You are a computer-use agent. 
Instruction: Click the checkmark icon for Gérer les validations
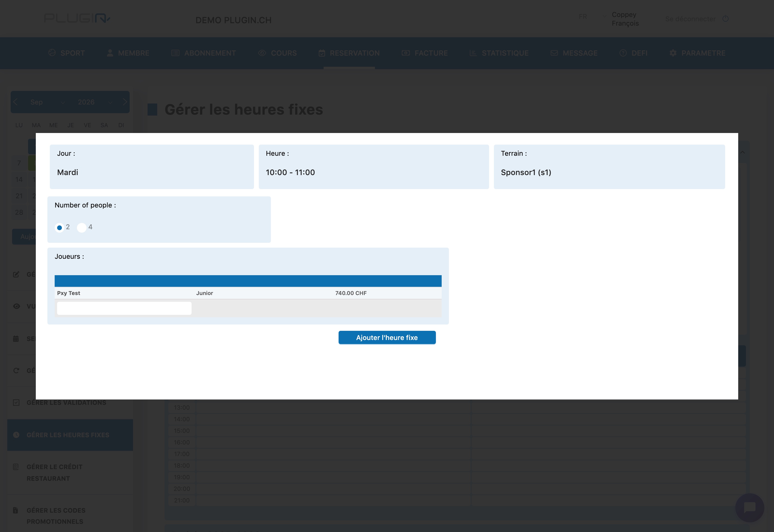[x=16, y=402]
